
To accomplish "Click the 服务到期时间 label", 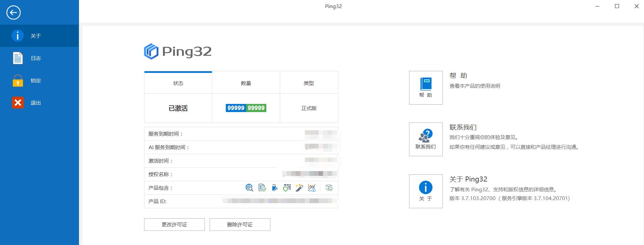I will point(166,134).
